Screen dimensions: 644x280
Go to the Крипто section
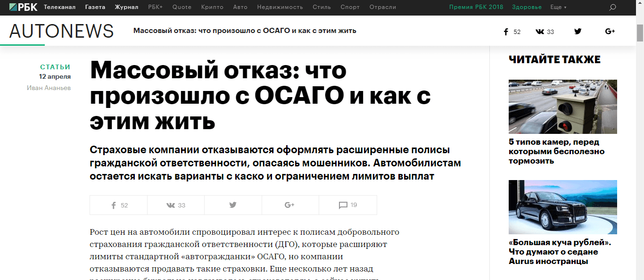[212, 8]
